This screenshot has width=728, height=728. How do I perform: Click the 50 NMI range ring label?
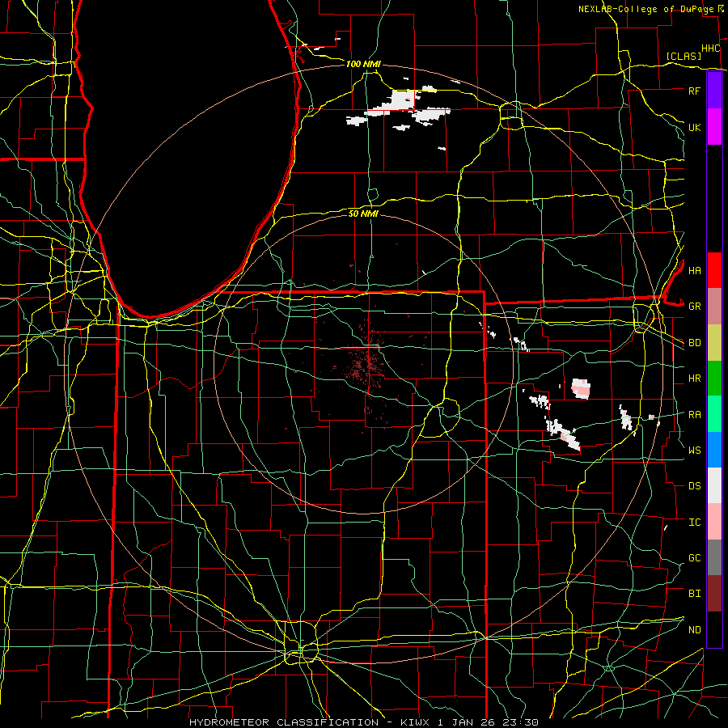[363, 214]
